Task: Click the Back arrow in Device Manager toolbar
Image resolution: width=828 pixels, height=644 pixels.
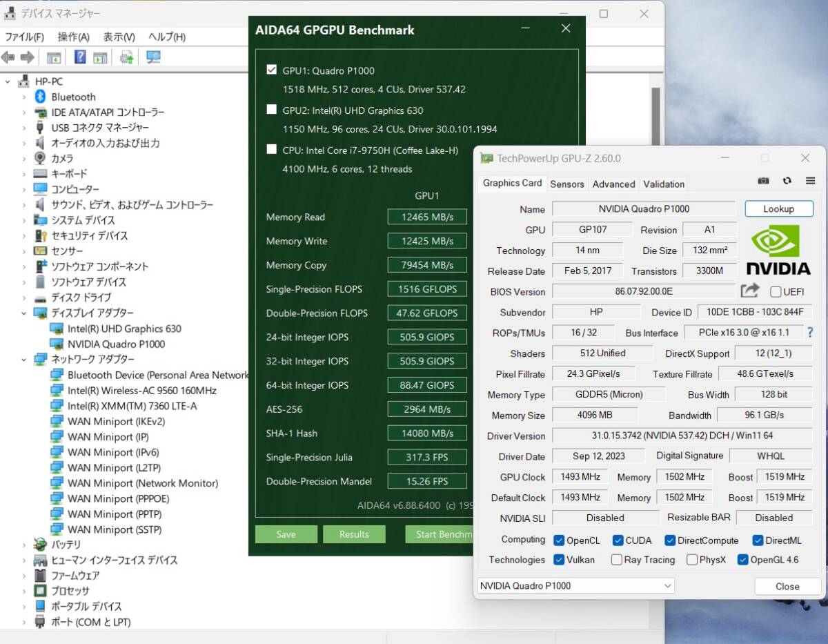Action: tap(8, 57)
